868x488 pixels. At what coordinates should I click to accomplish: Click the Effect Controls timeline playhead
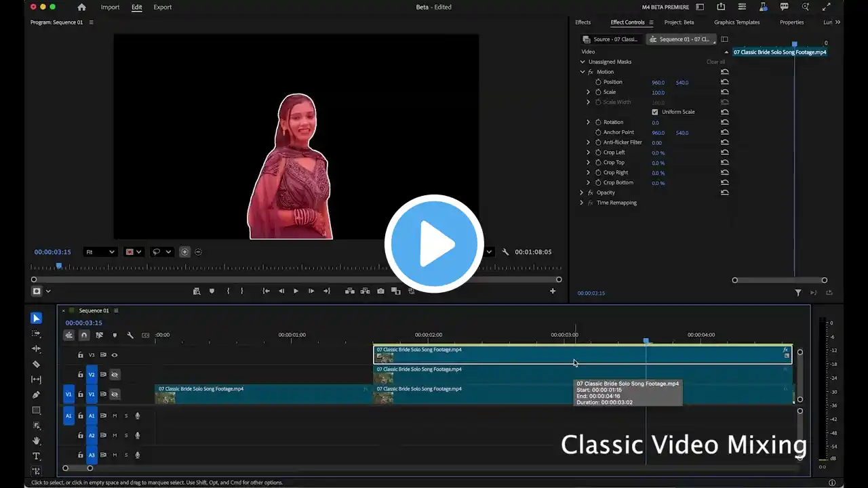point(795,44)
